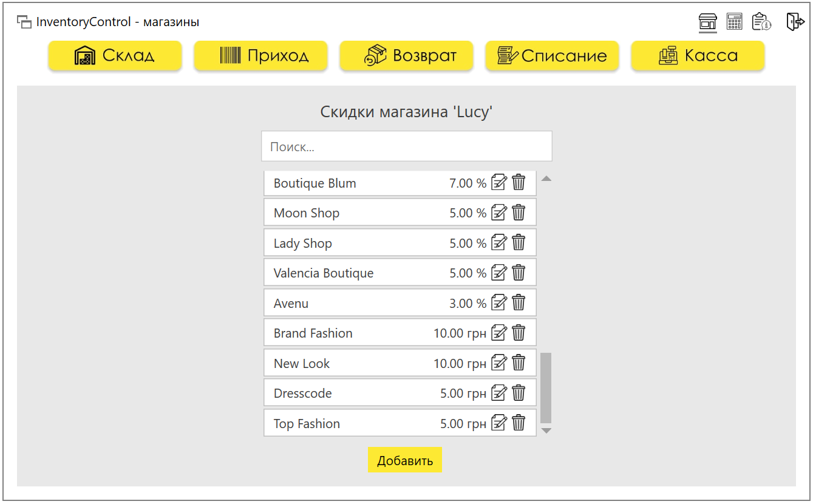Click the discount list scrollbar thumb
The width and height of the screenshot is (813, 504).
[x=546, y=387]
